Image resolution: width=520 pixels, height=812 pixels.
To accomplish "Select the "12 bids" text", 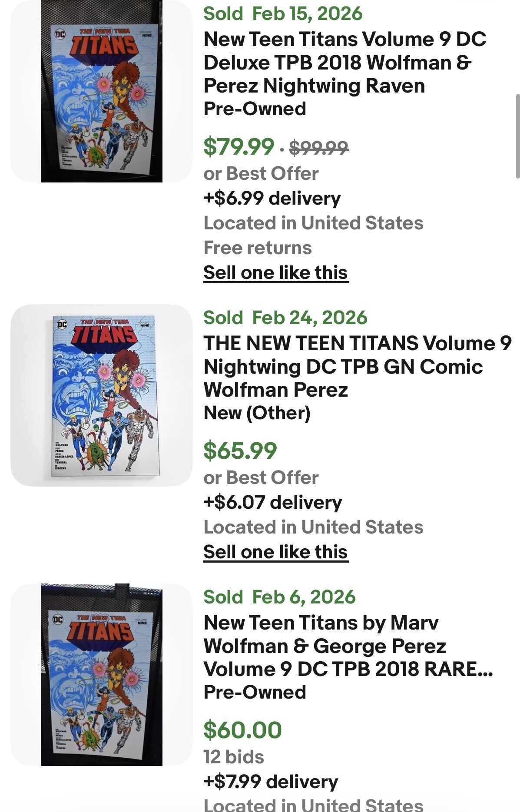I will tap(234, 757).
